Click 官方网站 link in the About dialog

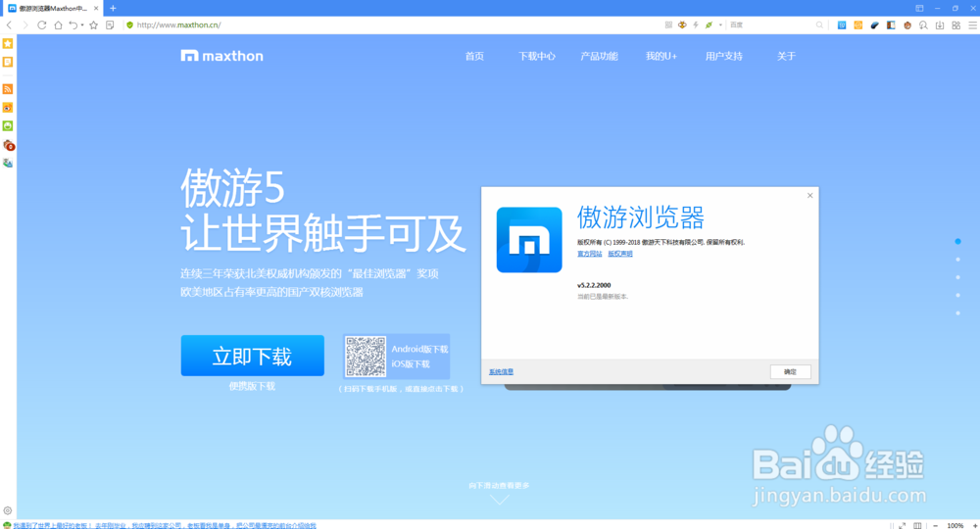coord(589,254)
